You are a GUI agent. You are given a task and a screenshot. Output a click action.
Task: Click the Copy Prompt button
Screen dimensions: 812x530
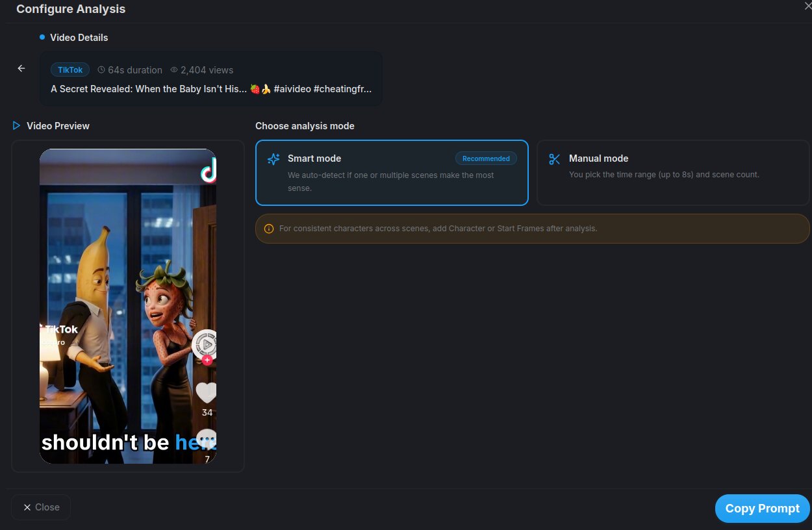[x=762, y=509]
